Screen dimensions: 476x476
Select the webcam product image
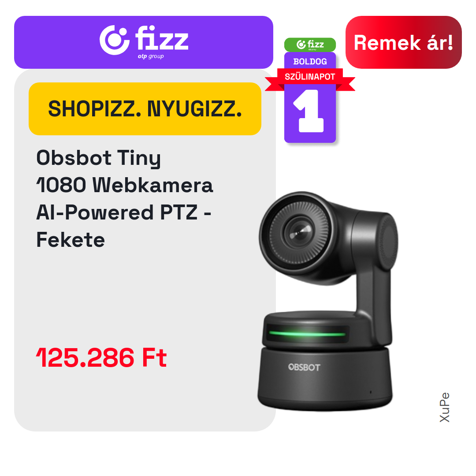click(328, 301)
